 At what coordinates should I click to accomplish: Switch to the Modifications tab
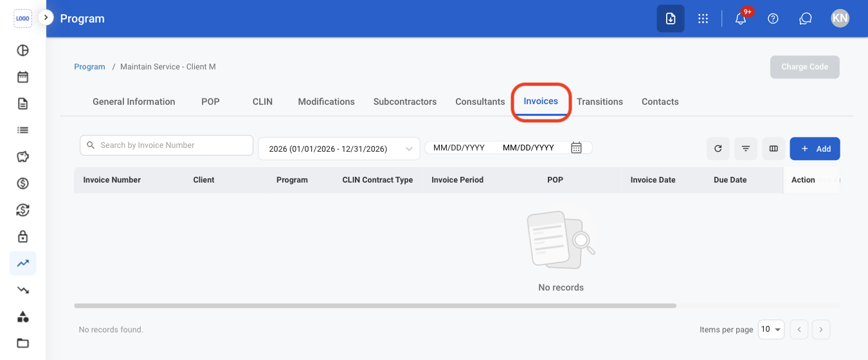(326, 102)
